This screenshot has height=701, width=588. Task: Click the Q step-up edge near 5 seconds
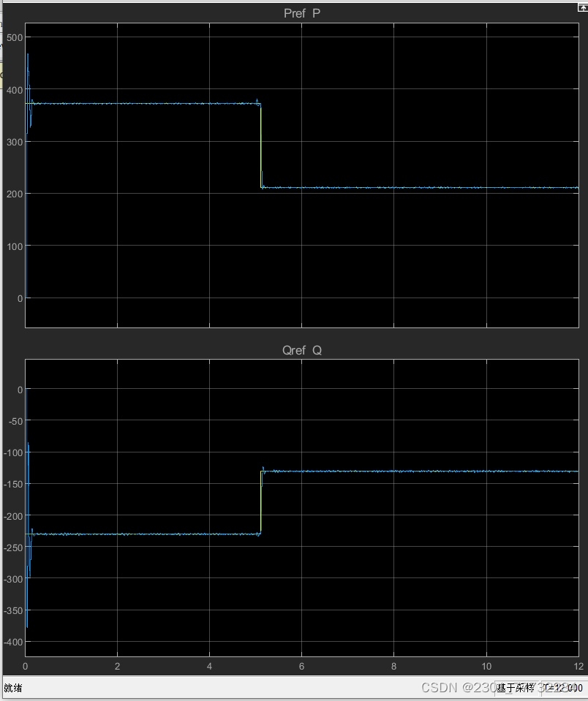click(261, 502)
